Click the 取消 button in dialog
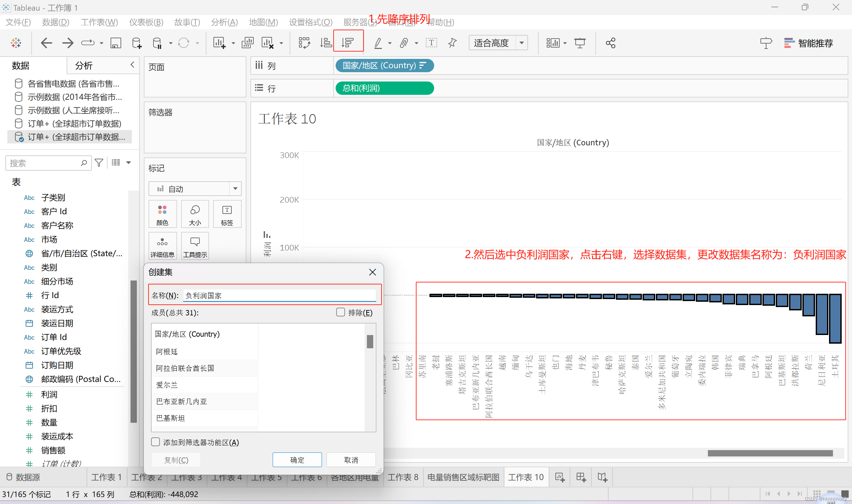852x504 pixels. pyautogui.click(x=351, y=460)
